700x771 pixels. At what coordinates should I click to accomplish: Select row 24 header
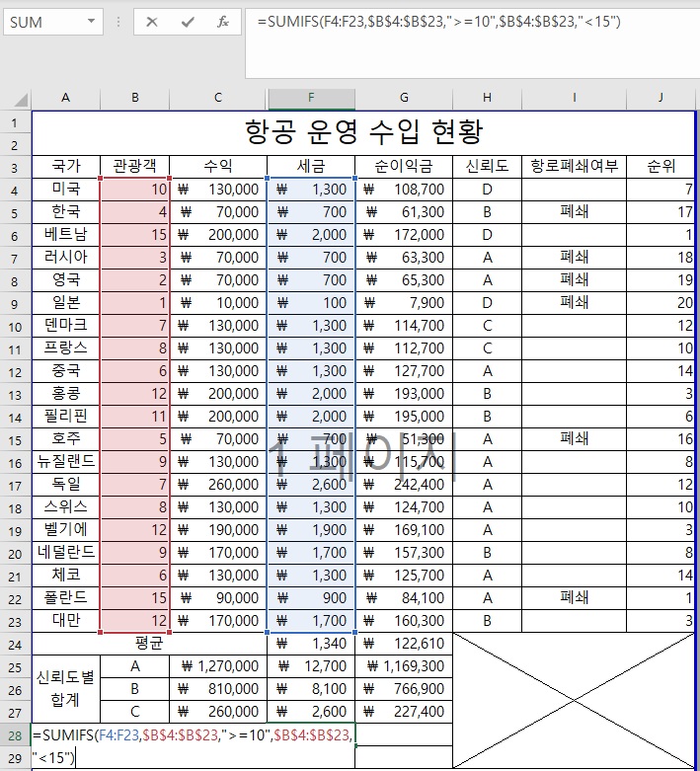(x=15, y=645)
